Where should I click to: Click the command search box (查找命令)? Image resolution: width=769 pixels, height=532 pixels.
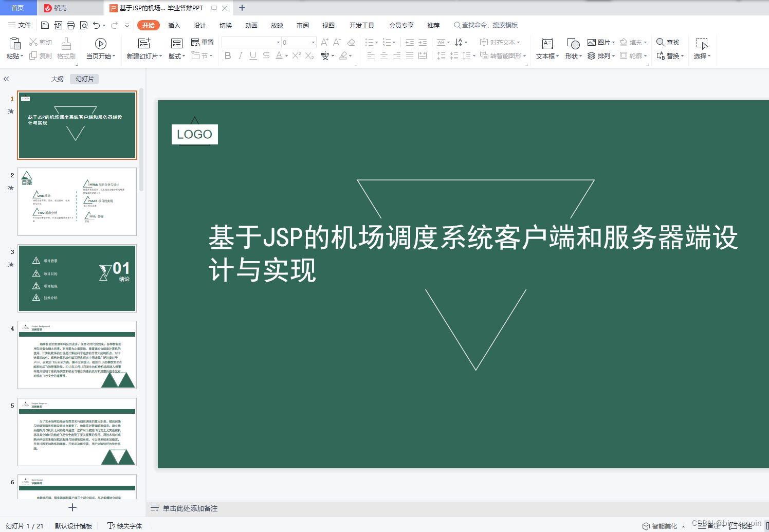pyautogui.click(x=486, y=25)
